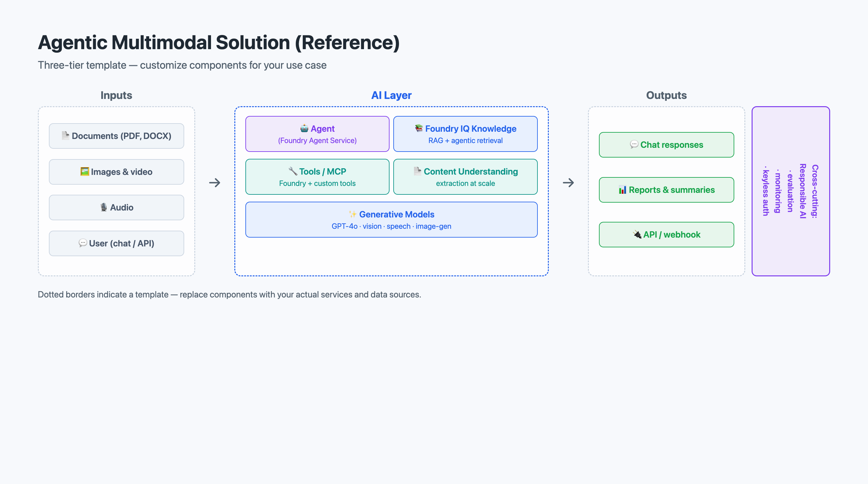The width and height of the screenshot is (868, 484).
Task: Select the Chat responses output box
Action: [666, 145]
